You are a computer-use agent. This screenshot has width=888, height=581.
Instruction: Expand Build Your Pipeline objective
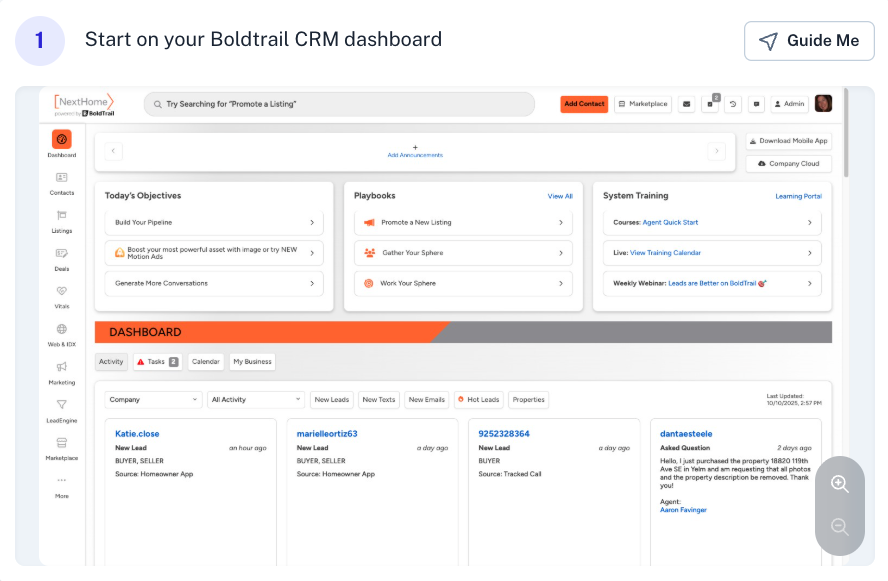point(214,223)
